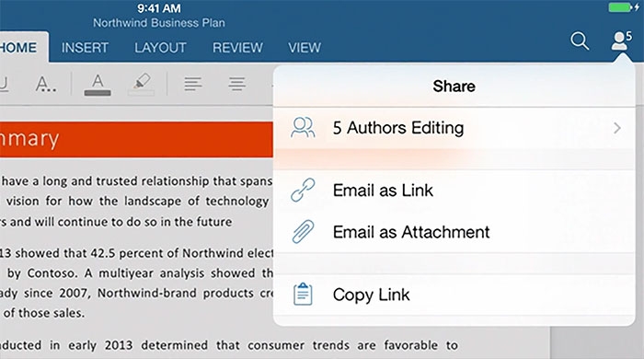Open the search magnifier icon
644x359 pixels.
[x=580, y=41]
